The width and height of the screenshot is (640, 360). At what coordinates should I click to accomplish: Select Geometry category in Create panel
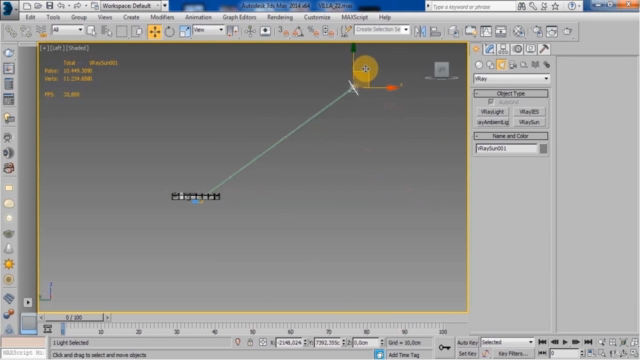(x=479, y=64)
